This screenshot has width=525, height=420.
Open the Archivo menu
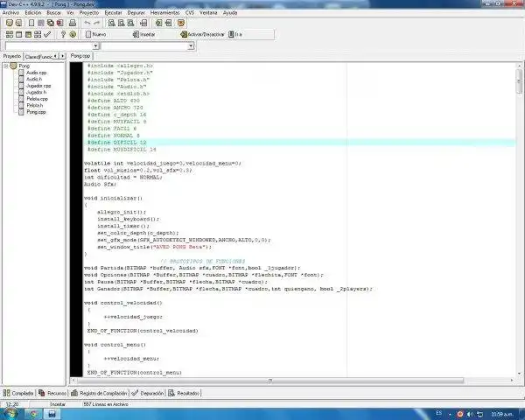click(10, 13)
